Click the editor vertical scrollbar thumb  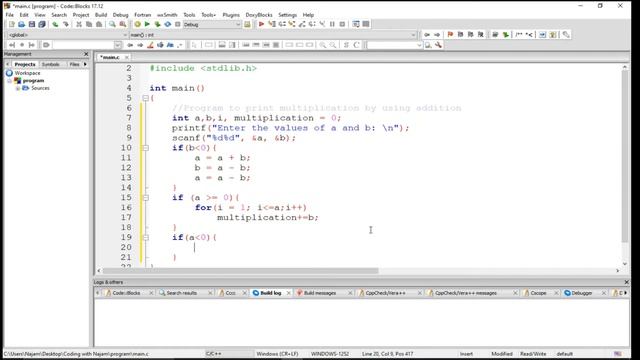pyautogui.click(x=624, y=156)
